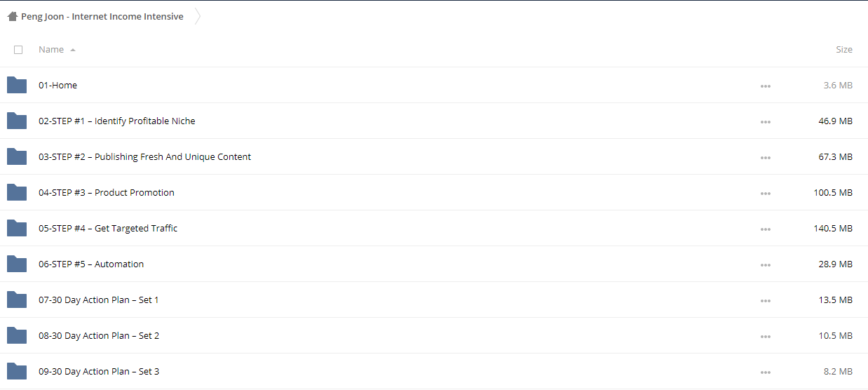Open 03-STEP #2 – Publishing Fresh And Unique Content
The image size is (868, 390).
[144, 157]
